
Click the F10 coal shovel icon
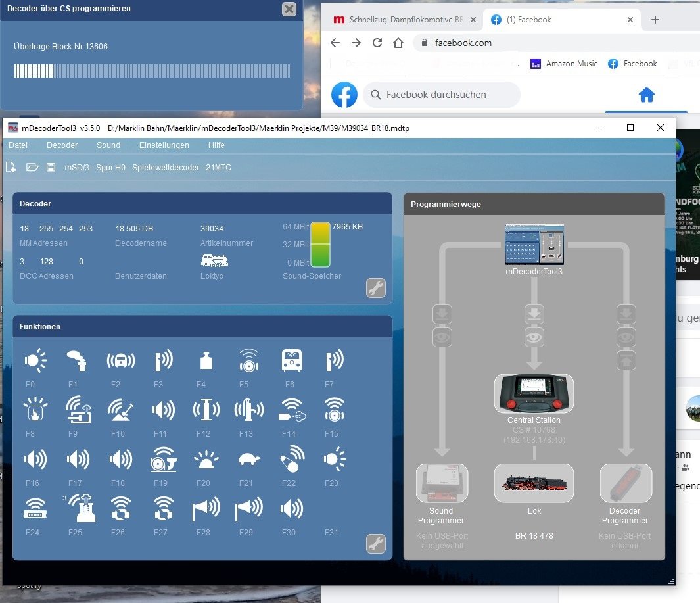pyautogui.click(x=120, y=410)
